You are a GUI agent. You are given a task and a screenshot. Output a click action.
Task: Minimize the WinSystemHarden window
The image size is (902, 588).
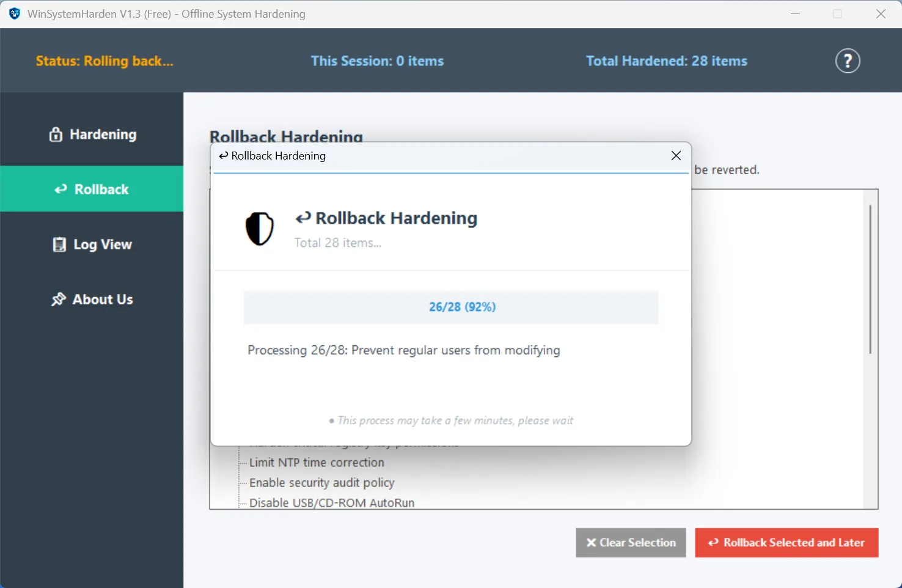pos(795,13)
